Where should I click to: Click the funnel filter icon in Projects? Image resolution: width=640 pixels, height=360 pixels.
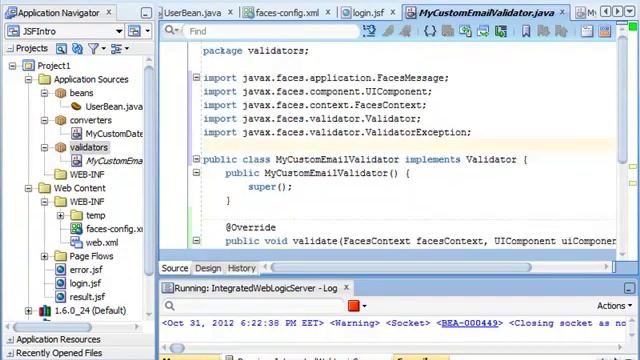(x=93, y=49)
